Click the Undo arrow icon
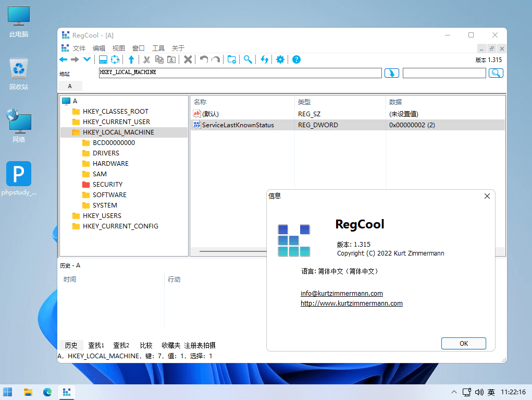 204,60
